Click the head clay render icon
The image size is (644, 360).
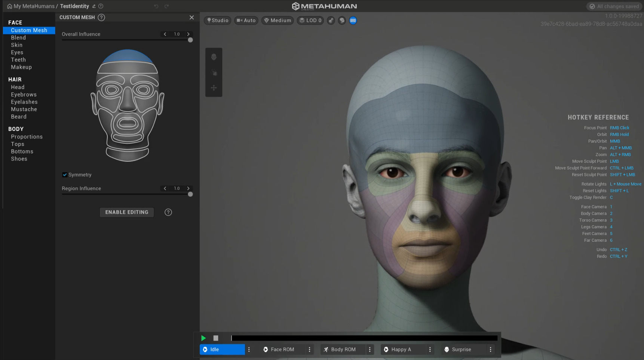coord(342,21)
